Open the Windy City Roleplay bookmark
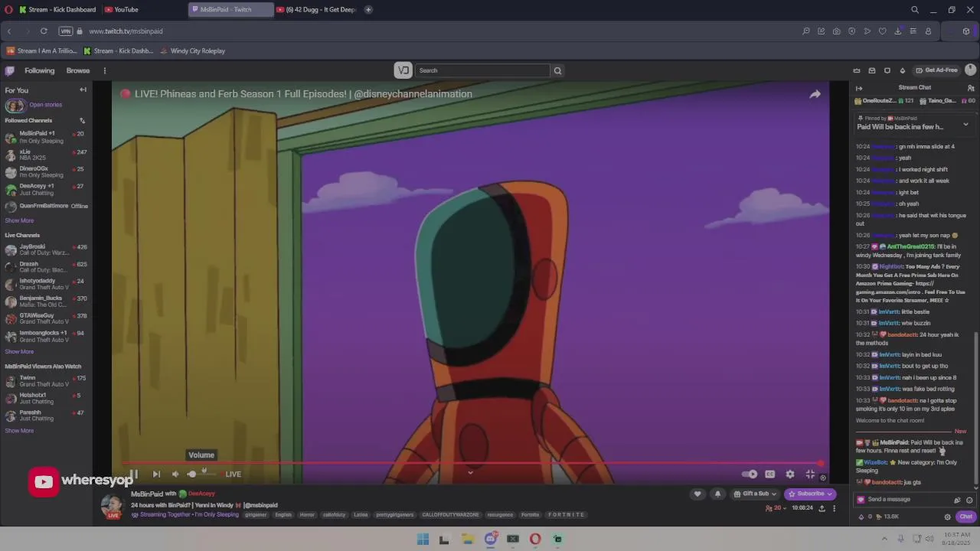This screenshot has height=551, width=980. pos(192,51)
